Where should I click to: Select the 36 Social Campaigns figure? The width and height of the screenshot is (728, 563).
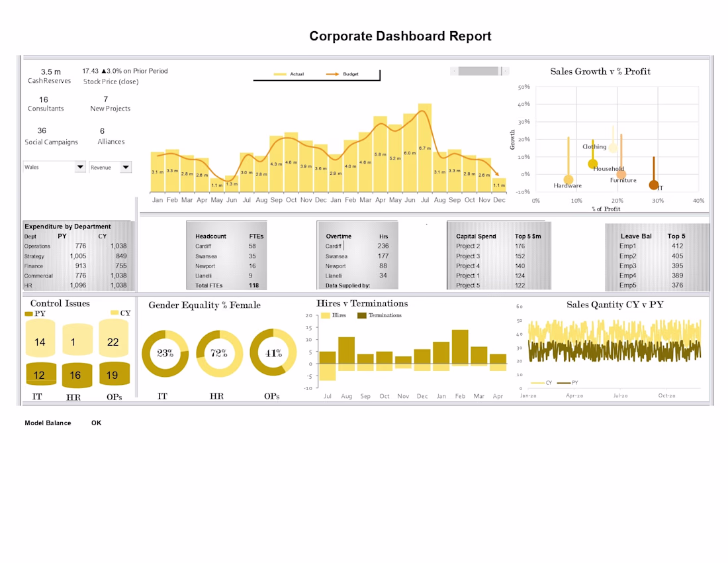[42, 130]
